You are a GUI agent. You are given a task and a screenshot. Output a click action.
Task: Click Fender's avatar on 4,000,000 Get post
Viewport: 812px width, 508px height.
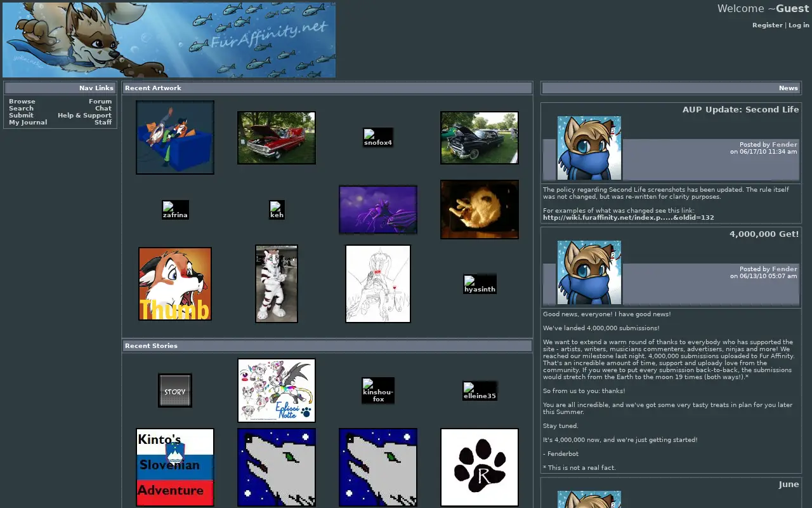pyautogui.click(x=589, y=272)
